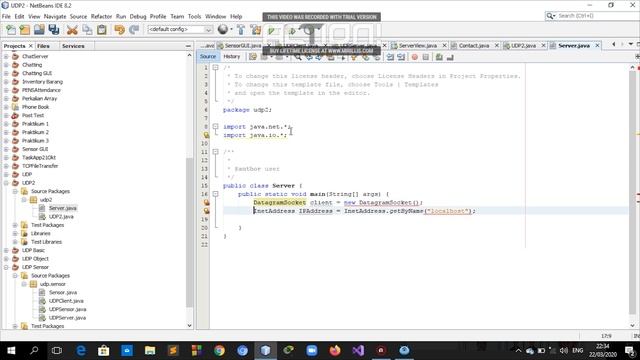640x360 pixels.
Task: Minimize the Projects panel
Action: pos(188,46)
